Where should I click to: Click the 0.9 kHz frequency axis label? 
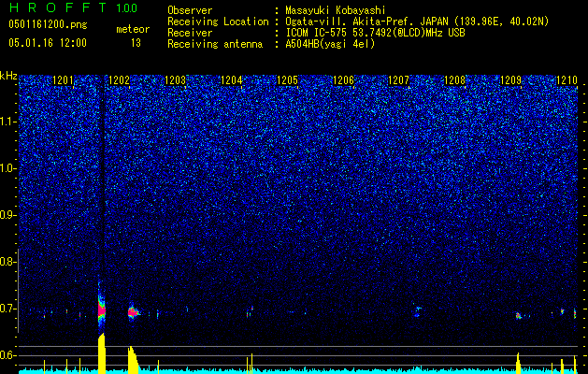[8, 215]
